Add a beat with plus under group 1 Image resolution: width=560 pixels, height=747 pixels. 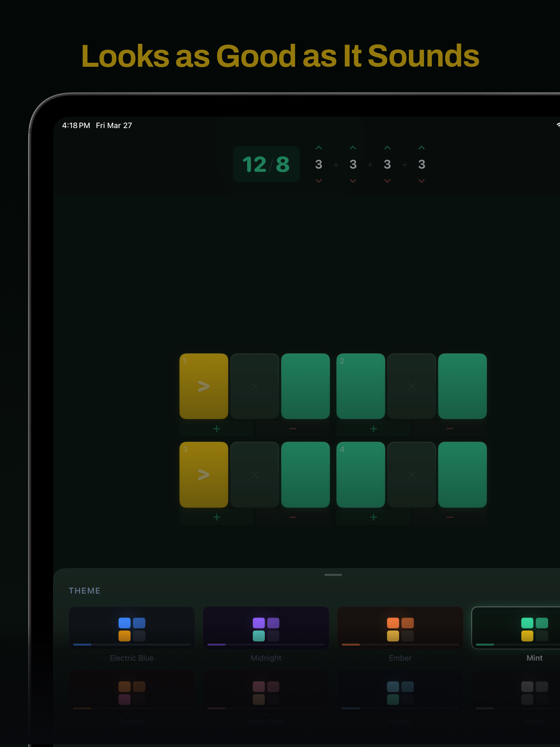tap(216, 429)
